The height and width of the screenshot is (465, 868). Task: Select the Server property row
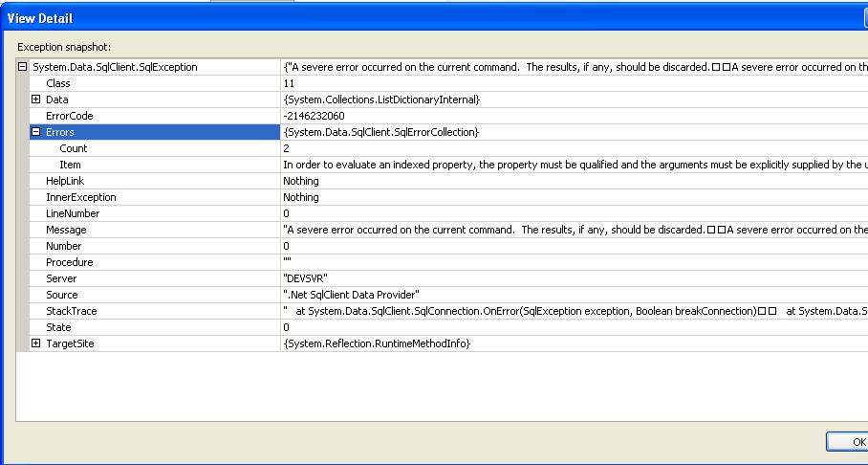point(61,278)
